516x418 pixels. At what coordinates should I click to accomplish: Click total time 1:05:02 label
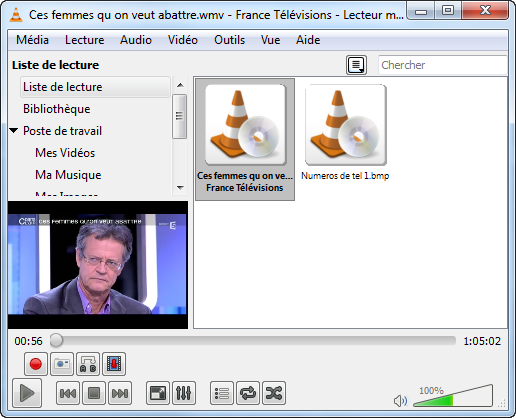[482, 341]
